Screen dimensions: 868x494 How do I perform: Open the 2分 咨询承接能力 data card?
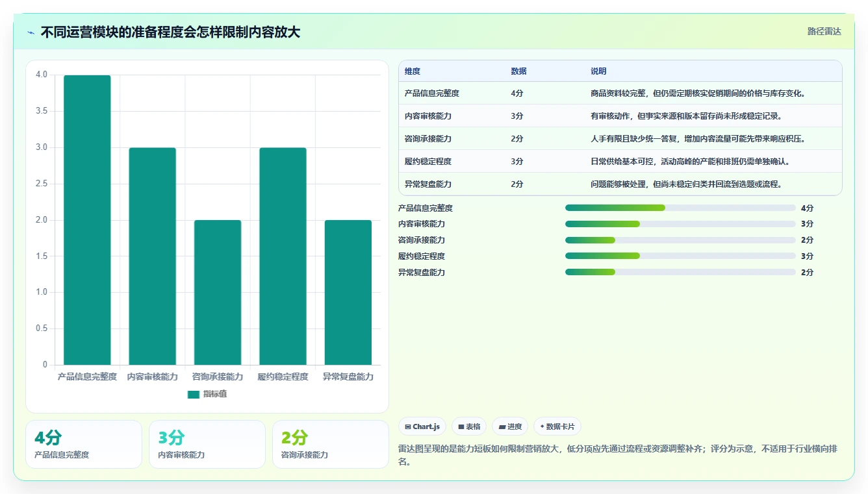coord(330,444)
